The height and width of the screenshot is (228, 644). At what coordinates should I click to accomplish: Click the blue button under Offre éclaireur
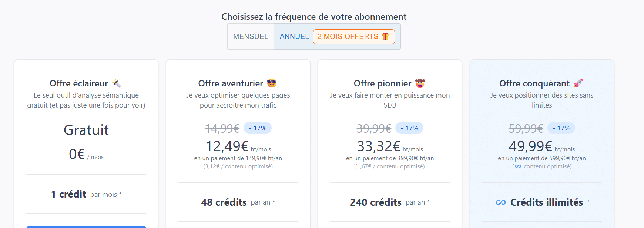86,227
